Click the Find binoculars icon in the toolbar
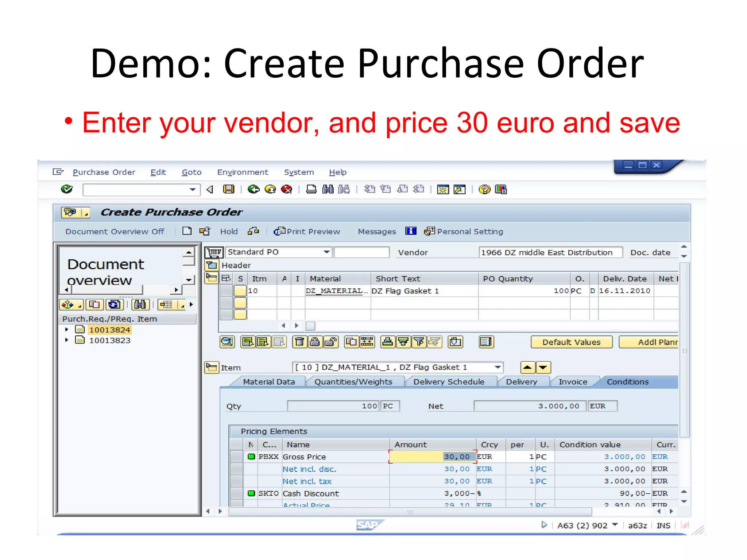This screenshot has width=747, height=560. [328, 189]
